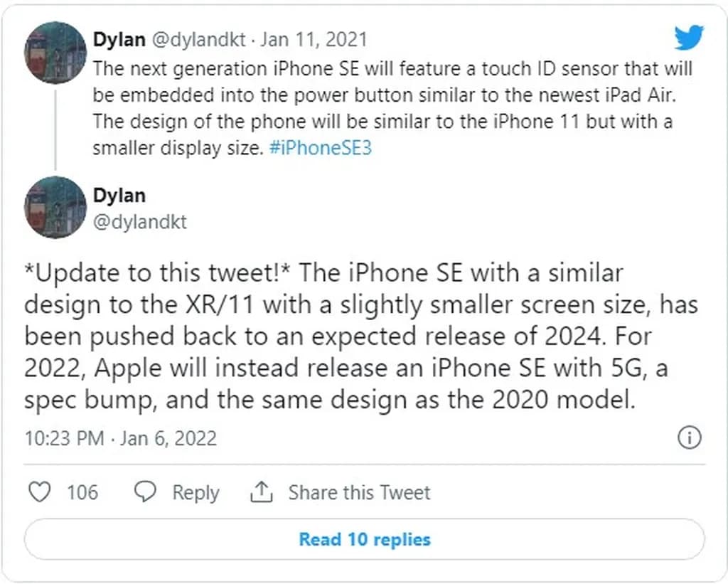
Task: Click the @dylandkt handle beside Jan 11, 2021
Action: click(x=200, y=39)
